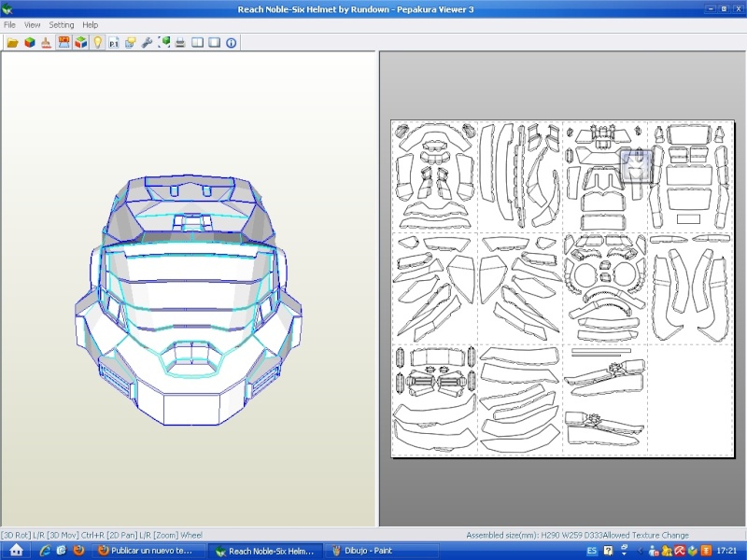
Task: Click the Open file folder icon
Action: (12, 43)
